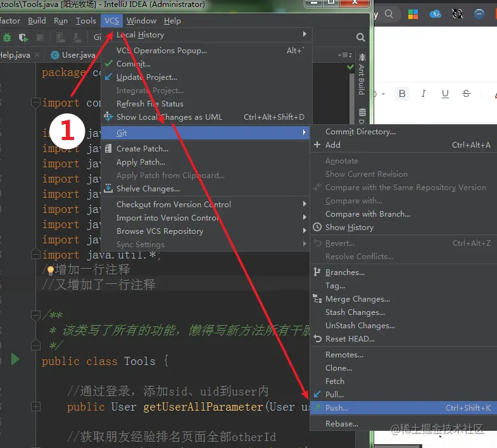This screenshot has width=497, height=448.
Task: Toggle Underline in the background editor
Action: click(445, 94)
